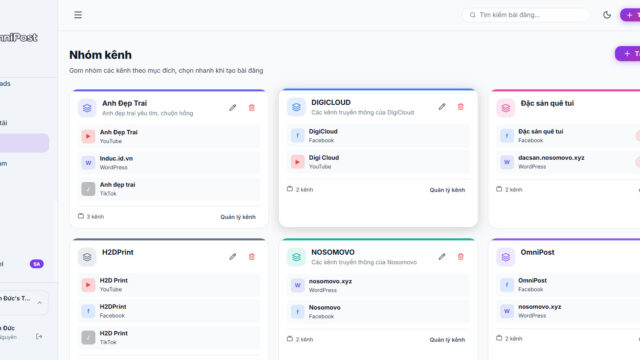The height and width of the screenshot is (360, 640).
Task: Edit the DIGICLOUD group with pencil icon
Action: (x=442, y=107)
